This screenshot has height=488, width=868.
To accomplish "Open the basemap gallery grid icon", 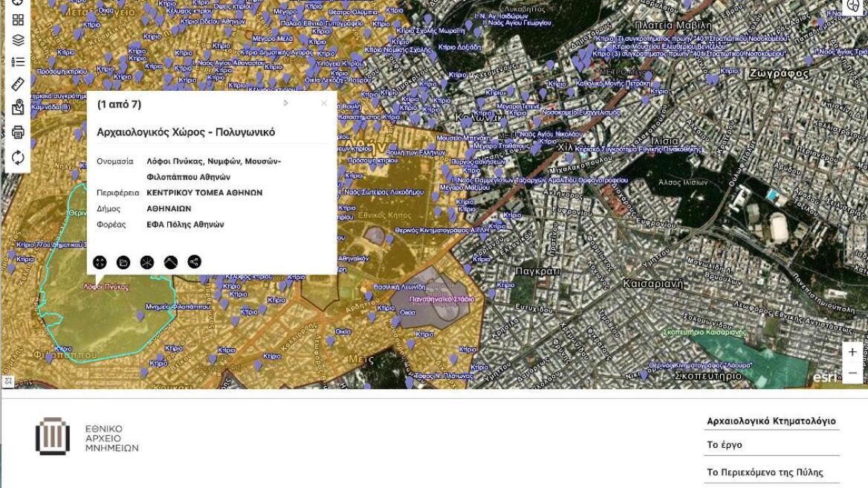I will (x=18, y=20).
